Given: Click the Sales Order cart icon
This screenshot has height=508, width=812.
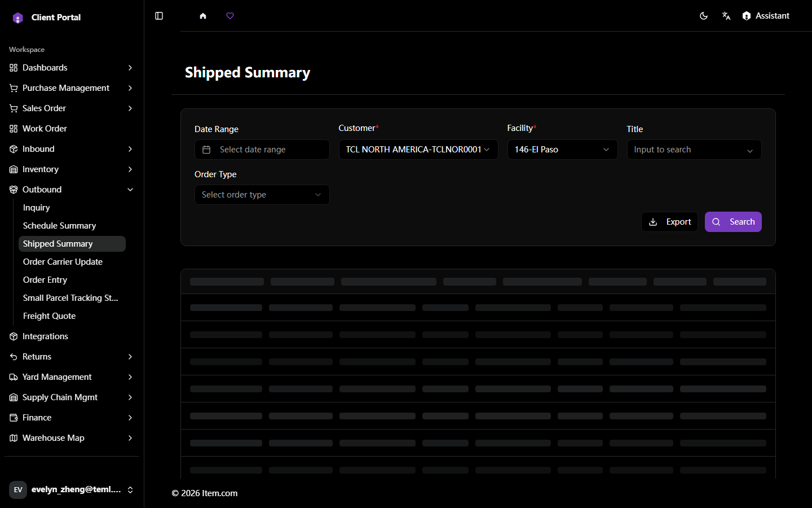Looking at the screenshot, I should pos(14,108).
